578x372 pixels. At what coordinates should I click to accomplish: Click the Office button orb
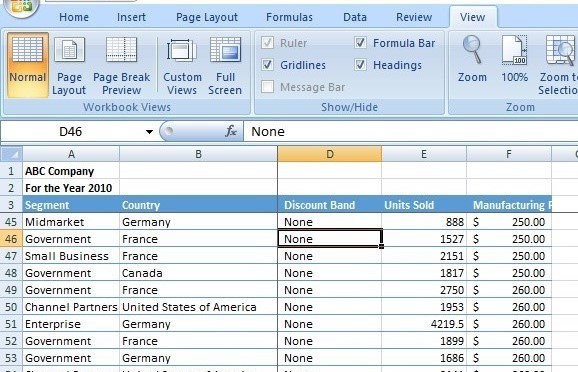(21, 7)
